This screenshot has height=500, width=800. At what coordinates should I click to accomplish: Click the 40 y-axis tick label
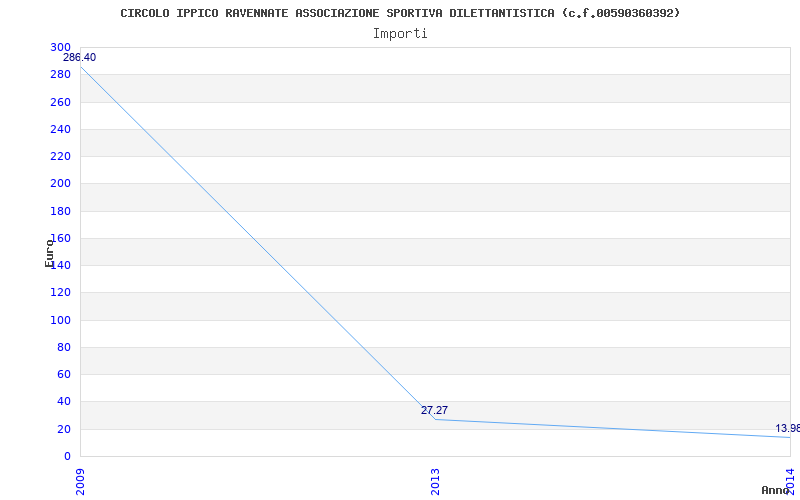tap(64, 402)
